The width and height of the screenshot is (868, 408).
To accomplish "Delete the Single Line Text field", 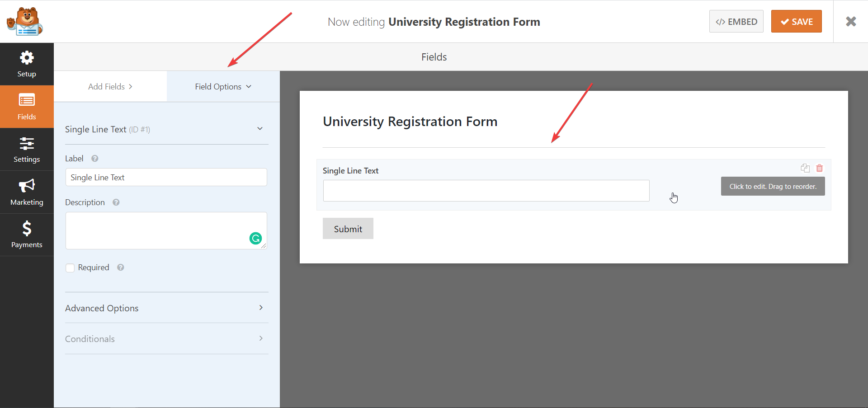I will pos(820,168).
